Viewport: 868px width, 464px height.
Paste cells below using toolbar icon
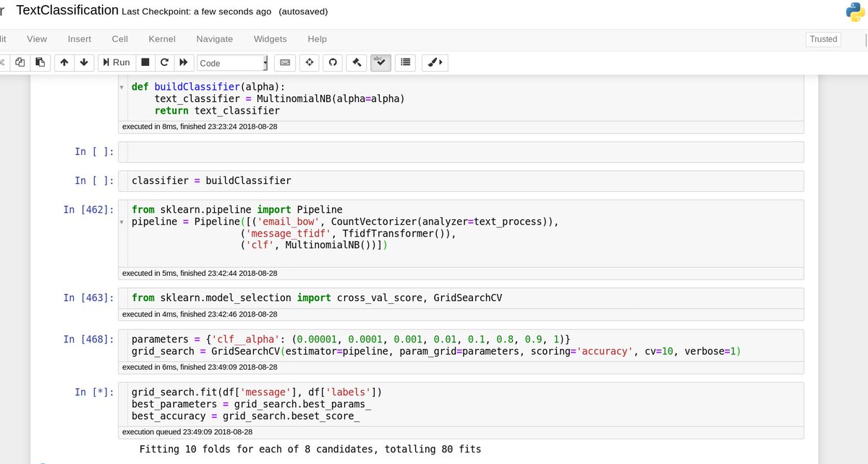tap(40, 63)
